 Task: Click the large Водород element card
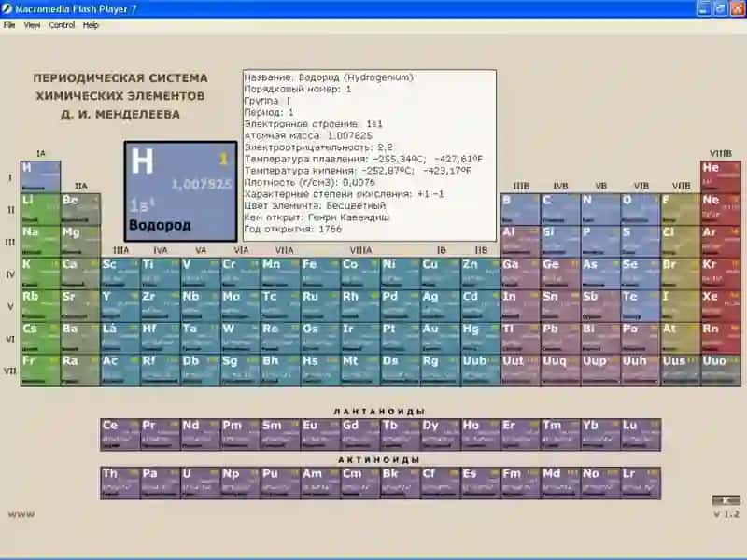point(180,191)
